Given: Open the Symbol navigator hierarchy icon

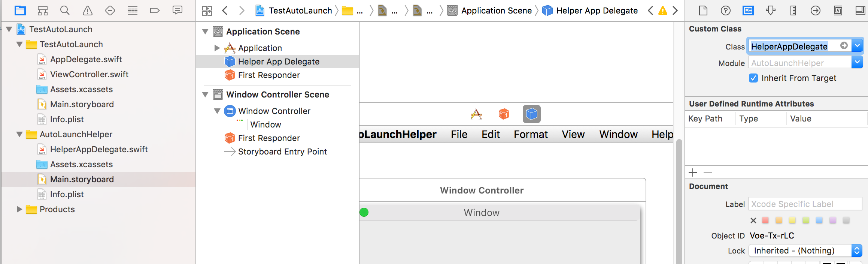Looking at the screenshot, I should pyautogui.click(x=43, y=10).
